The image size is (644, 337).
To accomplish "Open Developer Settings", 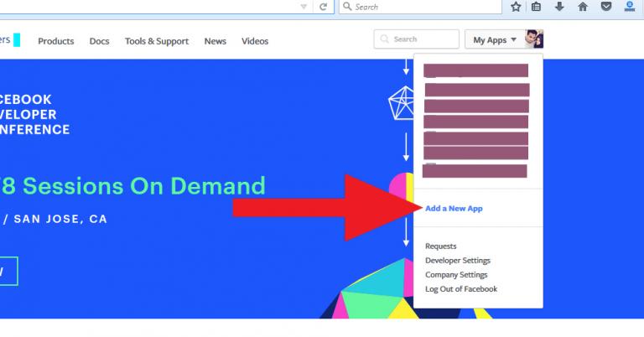I will [458, 261].
